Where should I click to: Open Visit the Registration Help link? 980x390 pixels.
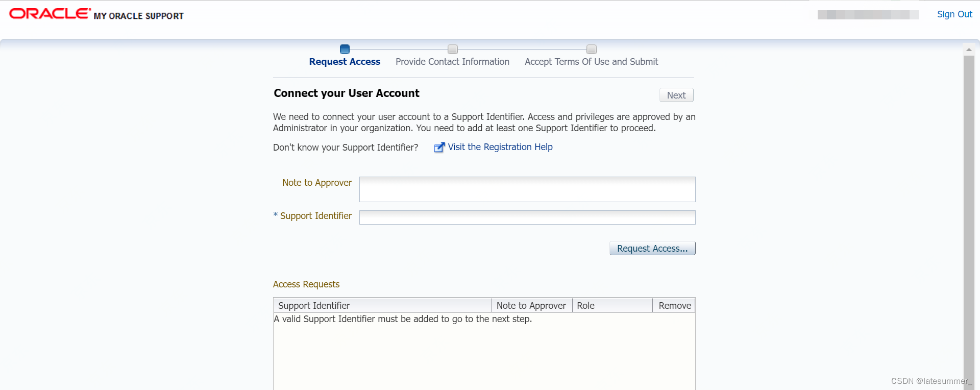pyautogui.click(x=500, y=147)
